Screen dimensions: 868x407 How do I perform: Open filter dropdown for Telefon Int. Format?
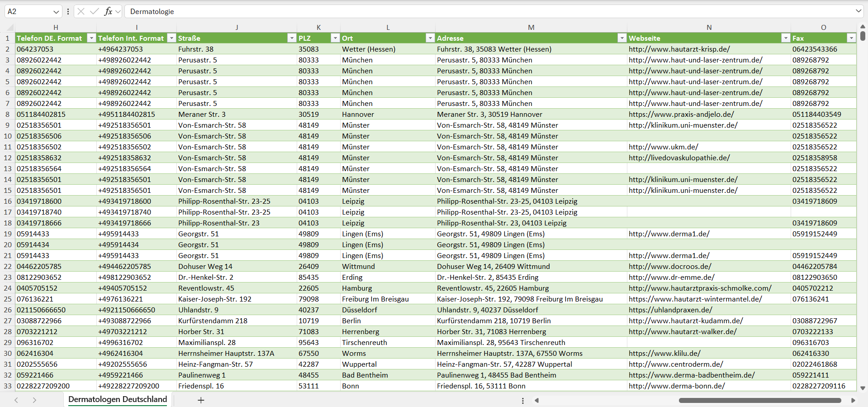[x=171, y=38]
